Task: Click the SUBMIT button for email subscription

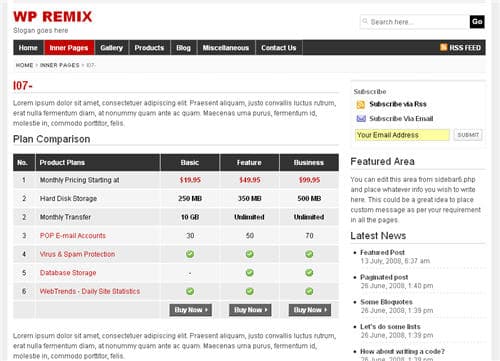Action: pos(468,135)
